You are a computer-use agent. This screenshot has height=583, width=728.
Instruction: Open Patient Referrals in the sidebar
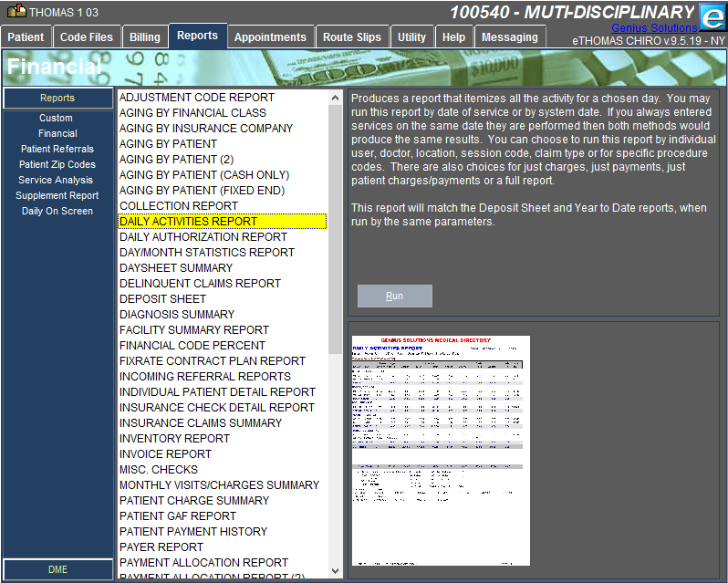pos(57,149)
